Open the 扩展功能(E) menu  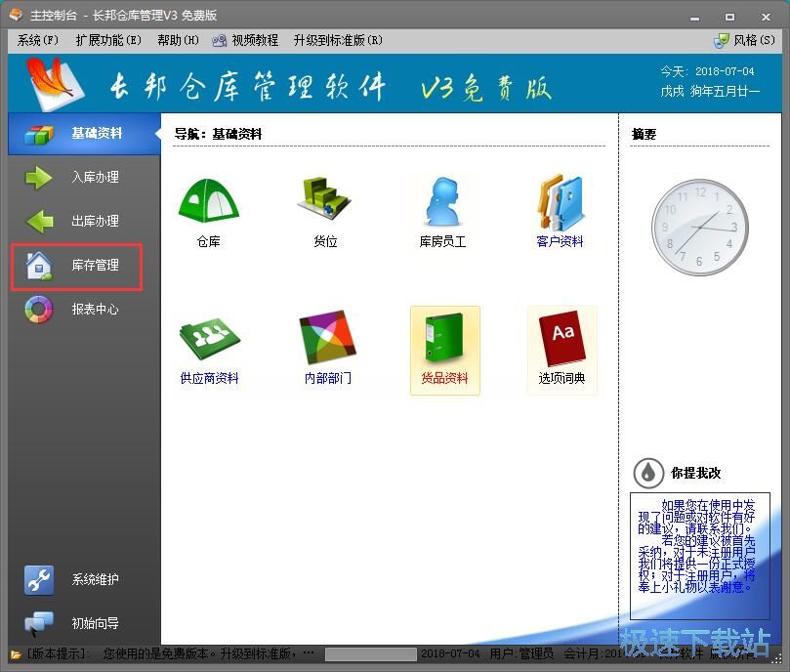coord(108,40)
